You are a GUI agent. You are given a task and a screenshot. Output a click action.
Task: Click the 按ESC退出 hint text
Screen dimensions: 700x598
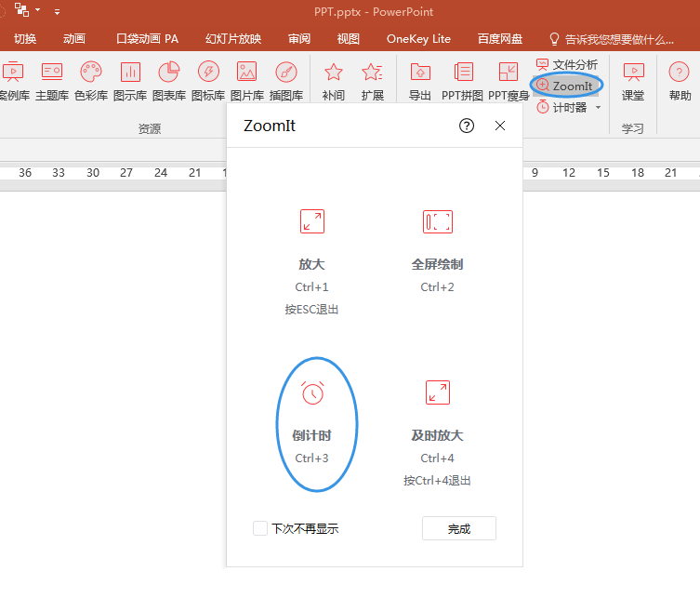click(311, 309)
